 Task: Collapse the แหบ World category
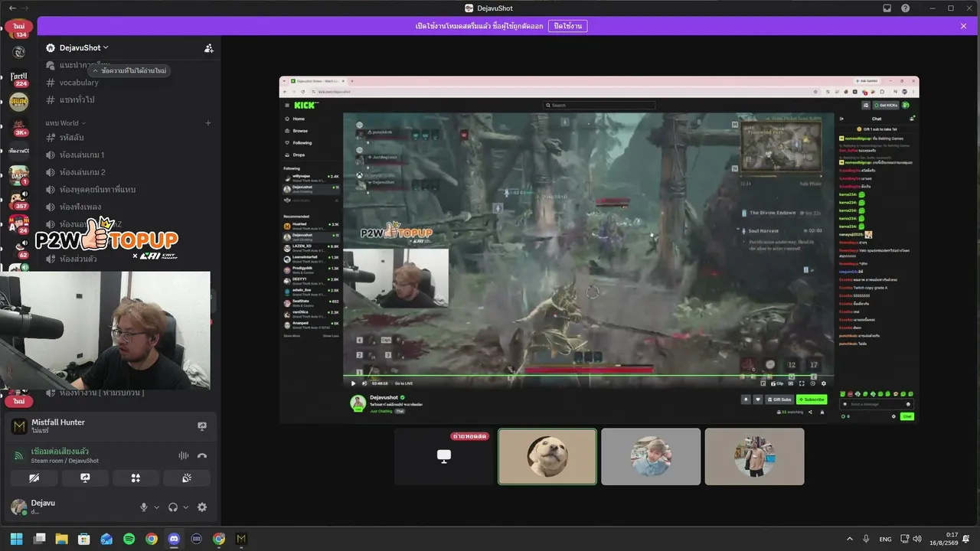(66, 123)
